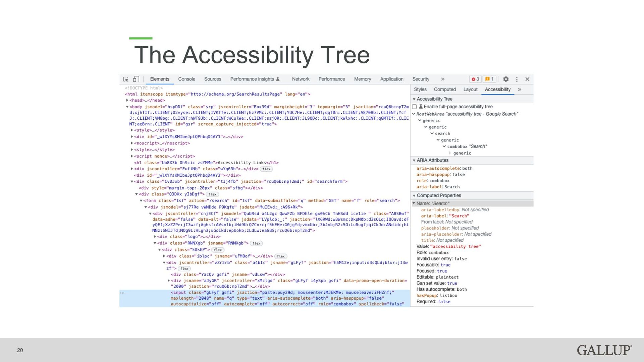Click flex badge on SDkEP div
Viewport: 644px width, 362px height.
[x=218, y=250]
